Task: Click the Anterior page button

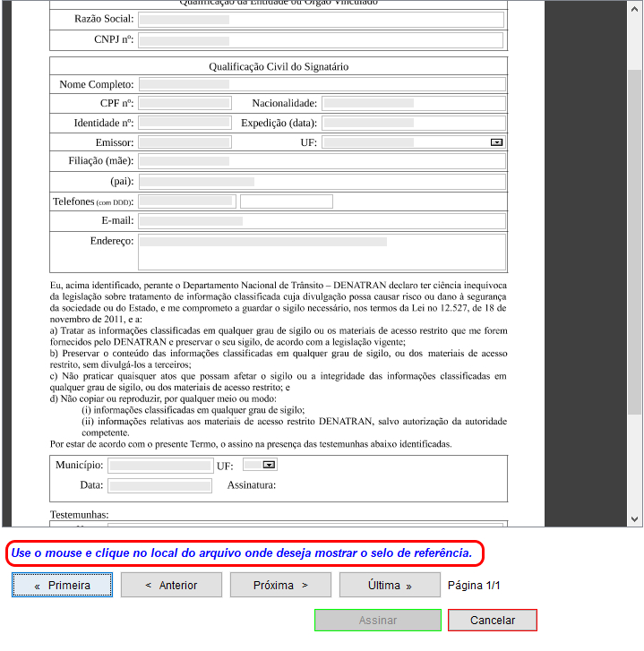Action: point(171,585)
